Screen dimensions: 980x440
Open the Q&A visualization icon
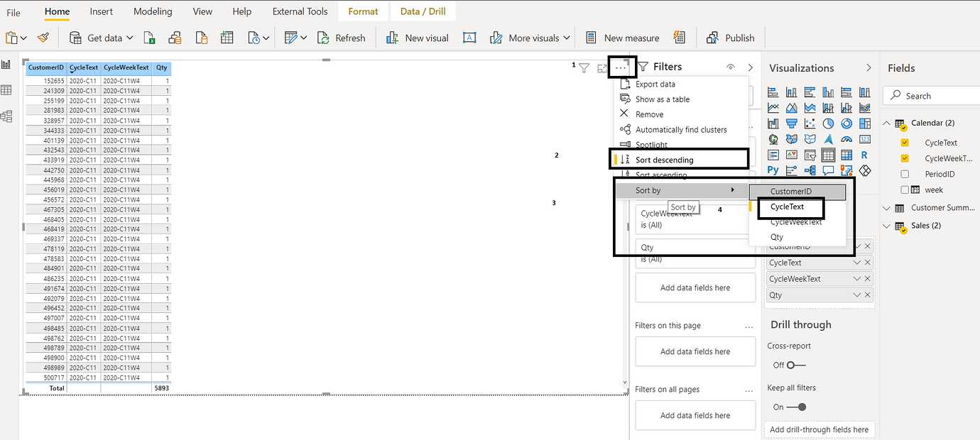[x=828, y=170]
